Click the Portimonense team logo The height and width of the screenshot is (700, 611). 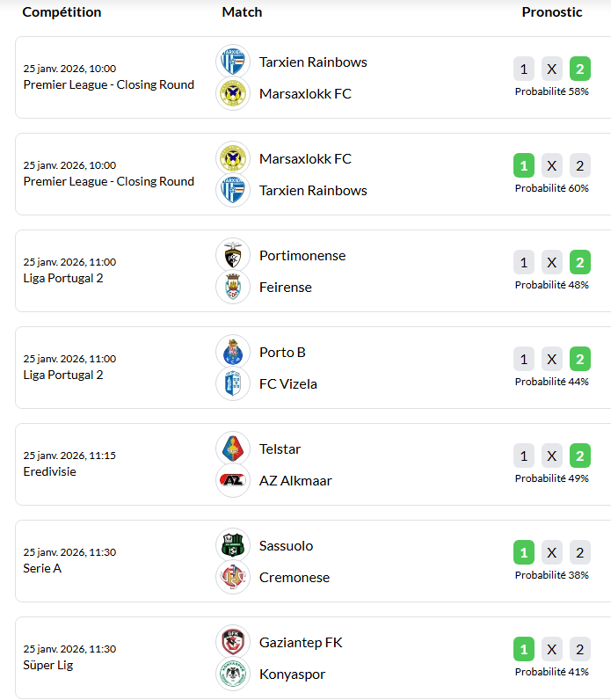point(233,255)
